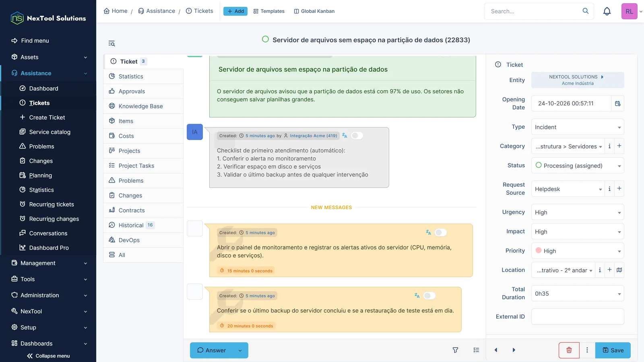Add a new Request Source plus icon
This screenshot has height=362, width=644.
619,189
